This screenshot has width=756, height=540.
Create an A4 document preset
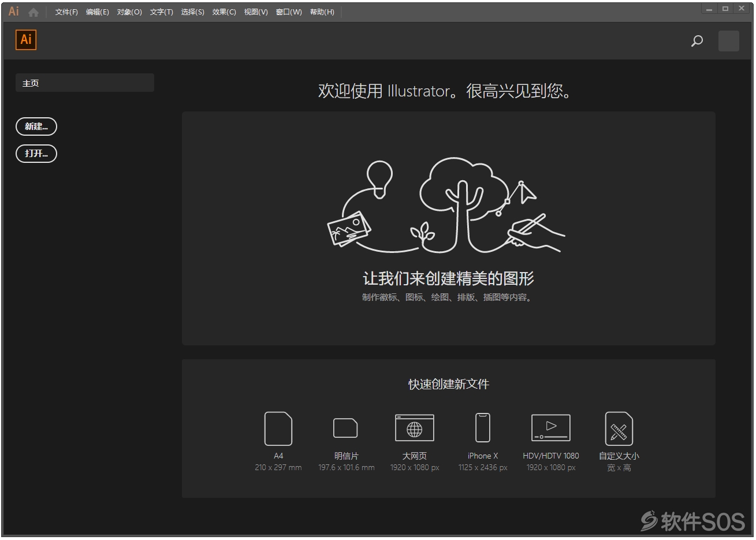(x=278, y=429)
